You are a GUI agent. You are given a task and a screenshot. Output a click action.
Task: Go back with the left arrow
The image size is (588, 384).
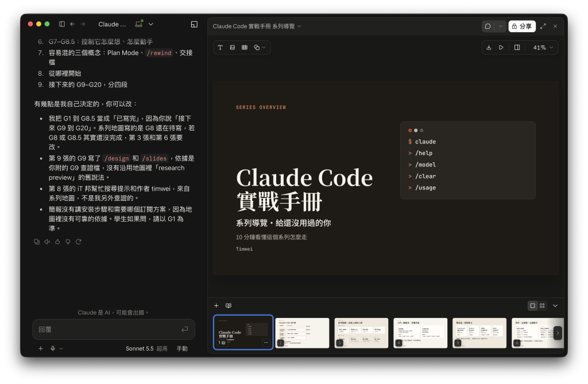72,24
